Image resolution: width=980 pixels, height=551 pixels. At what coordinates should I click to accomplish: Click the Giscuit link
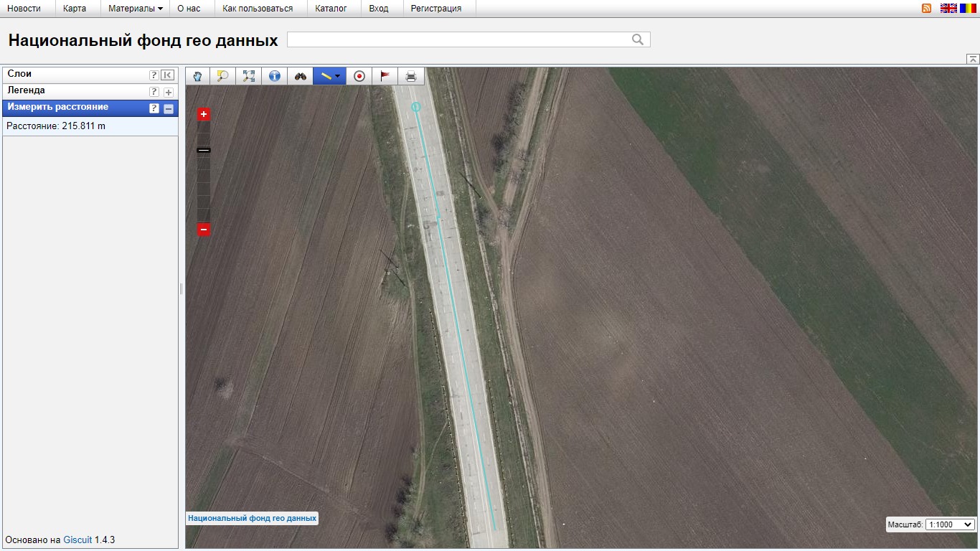pos(77,540)
